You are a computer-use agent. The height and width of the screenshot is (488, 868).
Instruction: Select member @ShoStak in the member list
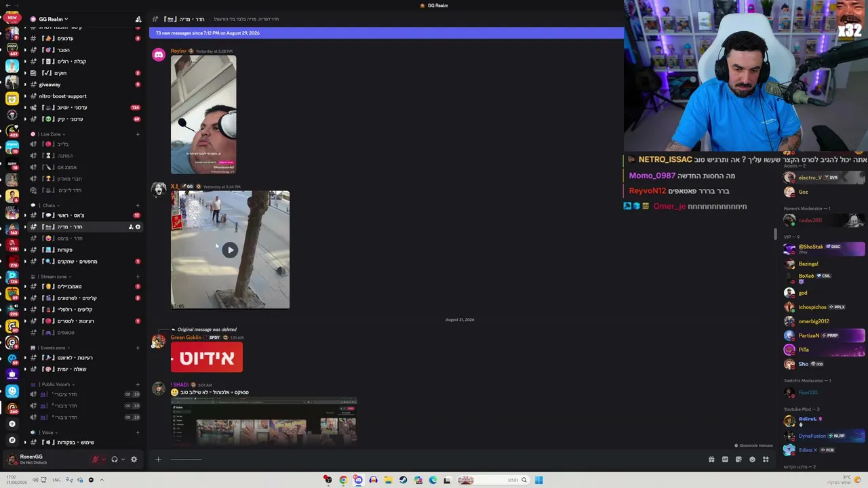(x=824, y=249)
